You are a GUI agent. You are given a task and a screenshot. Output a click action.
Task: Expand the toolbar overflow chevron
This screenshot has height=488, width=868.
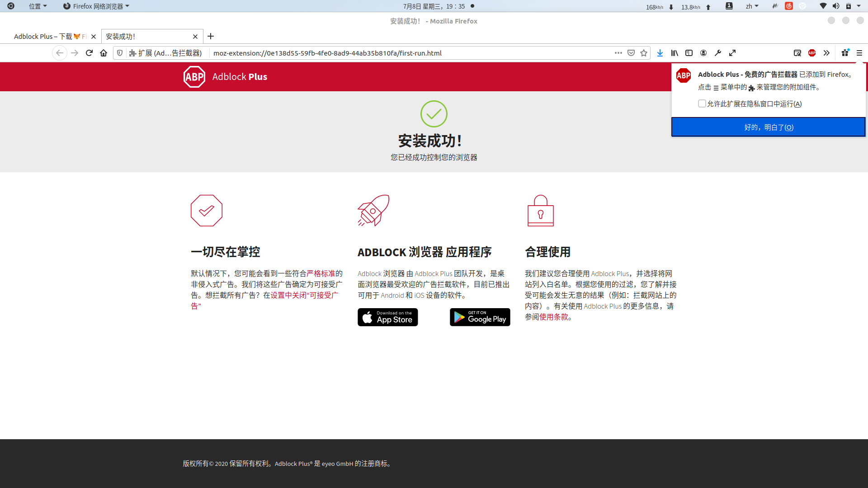[x=826, y=53]
